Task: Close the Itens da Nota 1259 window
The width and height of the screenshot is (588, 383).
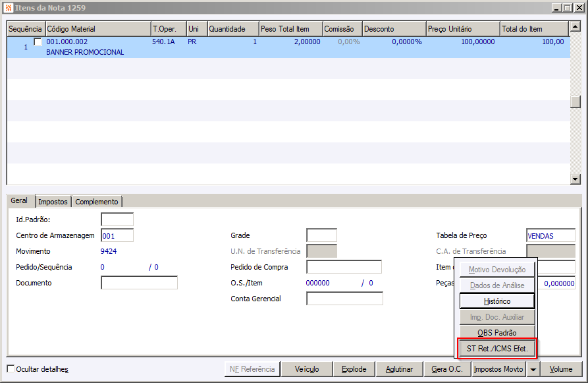Action: (x=579, y=7)
